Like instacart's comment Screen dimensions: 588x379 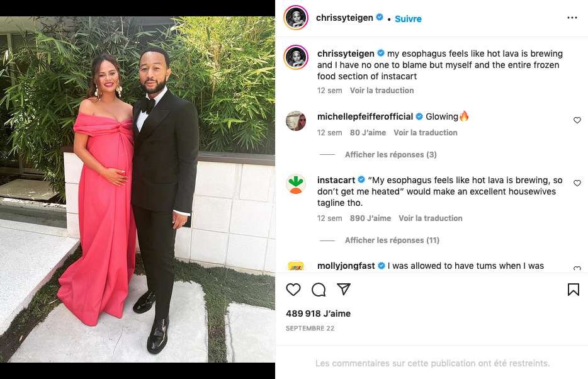[577, 183]
